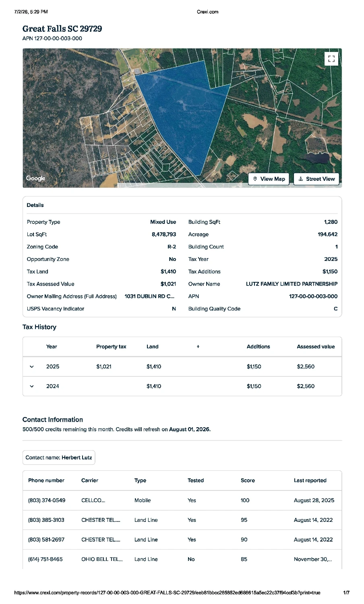Image resolution: width=364 pixels, height=604 pixels.
Task: Click the Zoning Code value R-2
Action: pyautogui.click(x=172, y=247)
